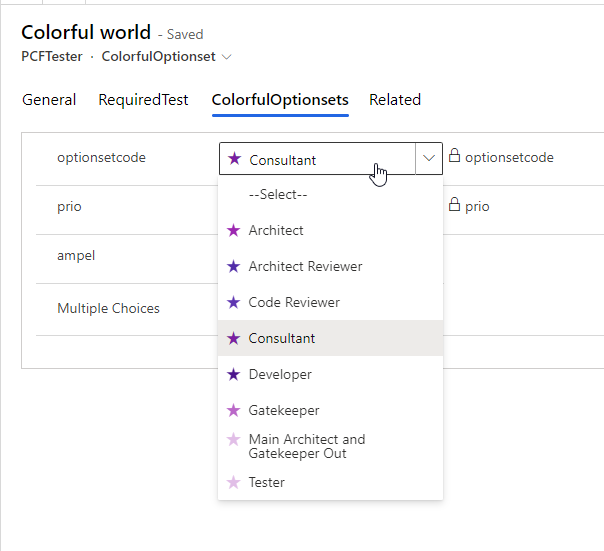This screenshot has width=604, height=551.
Task: Collapse the optionsetcode dropdown chevron
Action: pyautogui.click(x=429, y=158)
